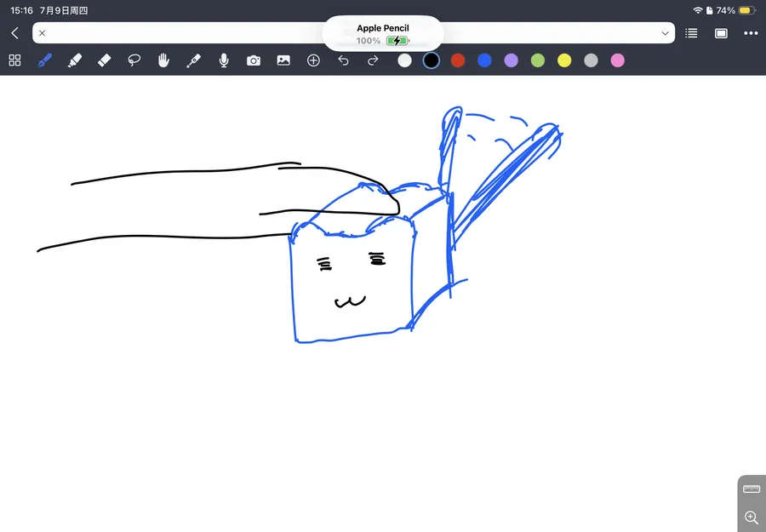Tap the Wi-Fi status icon

click(698, 10)
